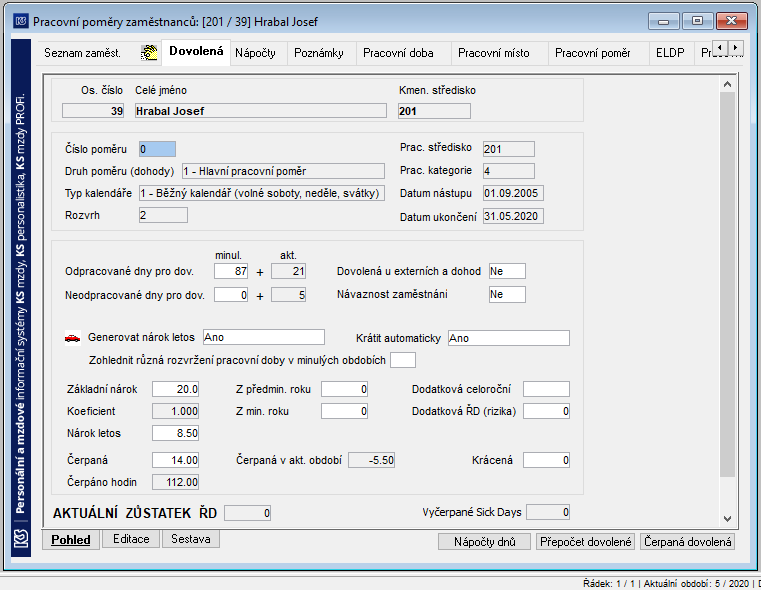Click the Typ kalendáře field
Image resolution: width=761 pixels, height=590 pixels.
pos(262,193)
